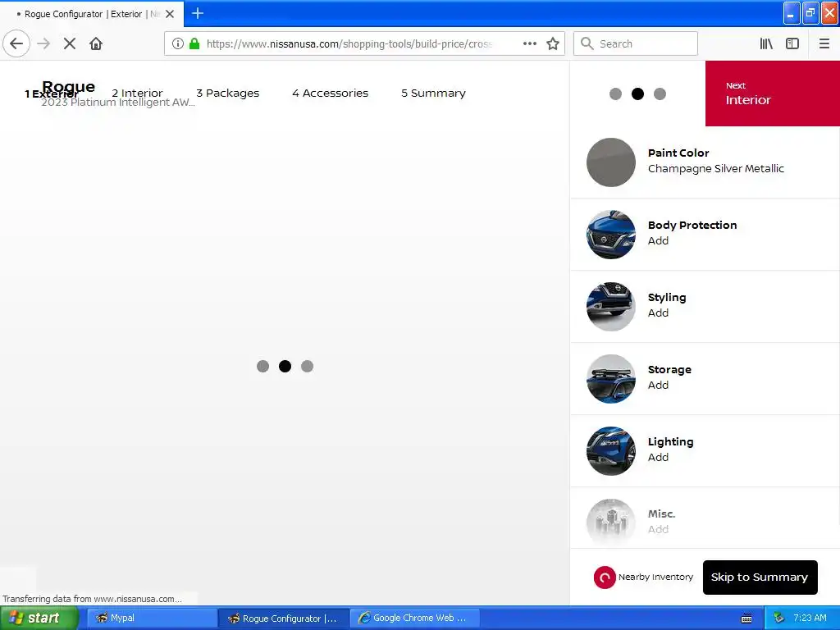Open the Library bookmarks icon
This screenshot has width=840, height=630.
coord(766,43)
